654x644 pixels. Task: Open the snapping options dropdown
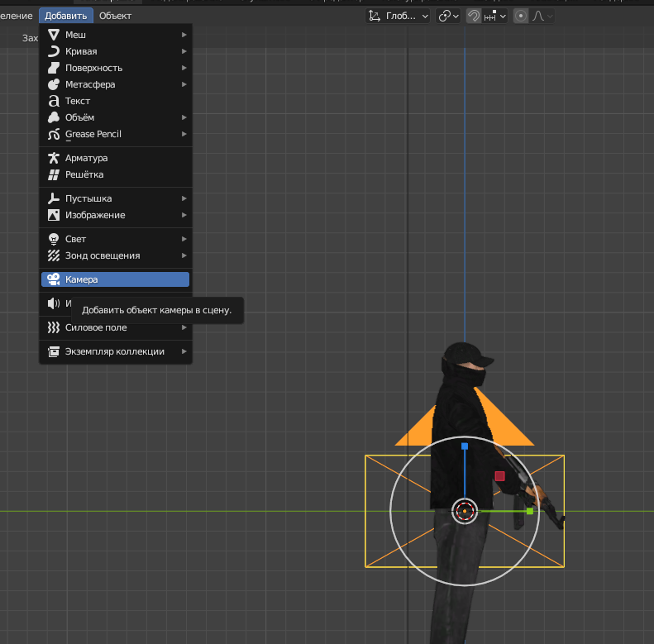pos(494,16)
